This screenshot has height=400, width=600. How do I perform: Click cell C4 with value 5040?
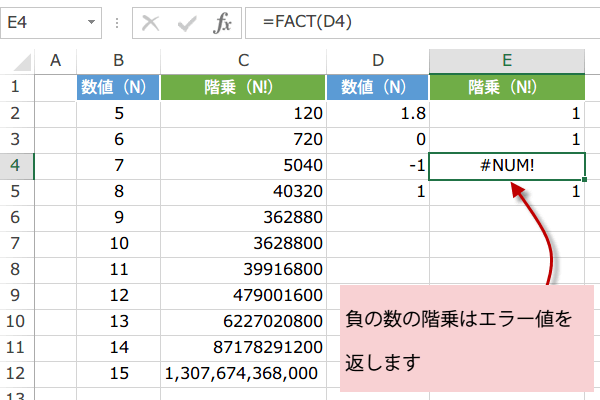[x=243, y=166]
